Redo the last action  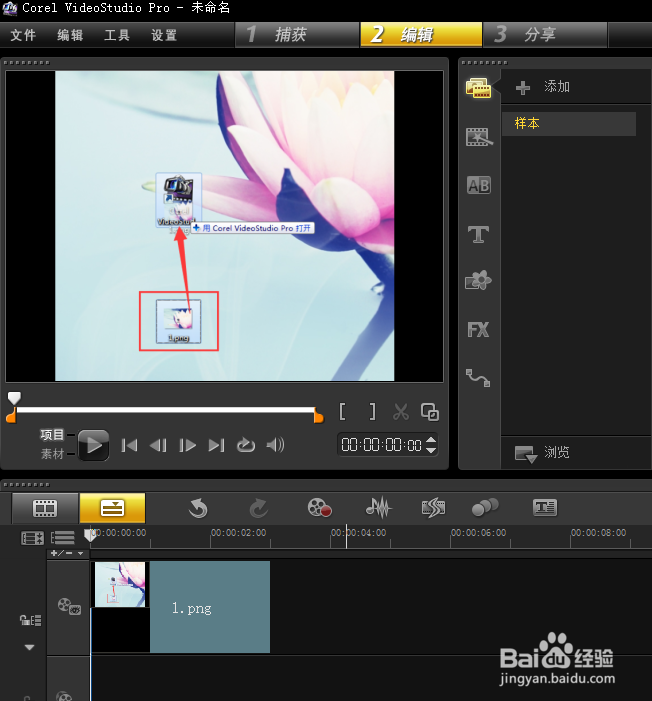258,508
